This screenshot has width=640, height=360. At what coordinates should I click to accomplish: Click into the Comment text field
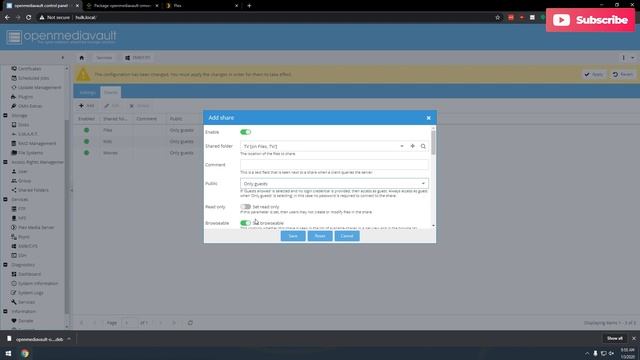pyautogui.click(x=334, y=165)
